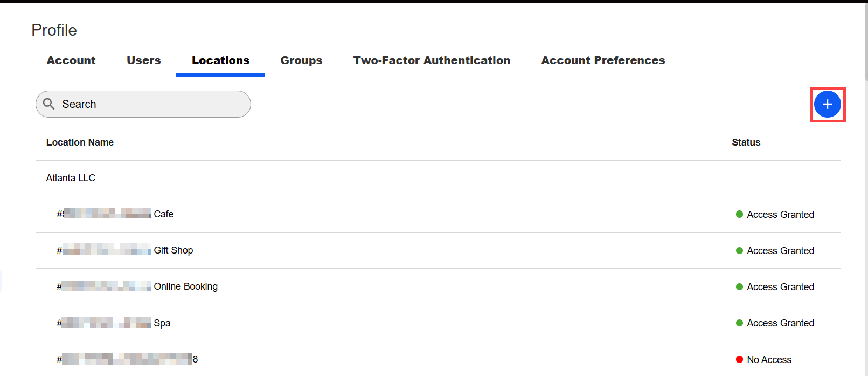
Task: Click the green status dot for Online Booking
Action: pyautogui.click(x=739, y=286)
